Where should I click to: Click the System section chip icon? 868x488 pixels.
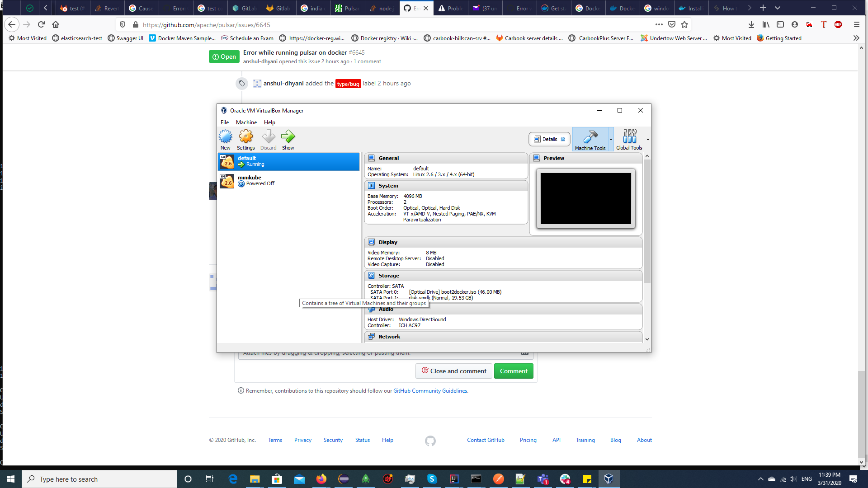point(372,186)
